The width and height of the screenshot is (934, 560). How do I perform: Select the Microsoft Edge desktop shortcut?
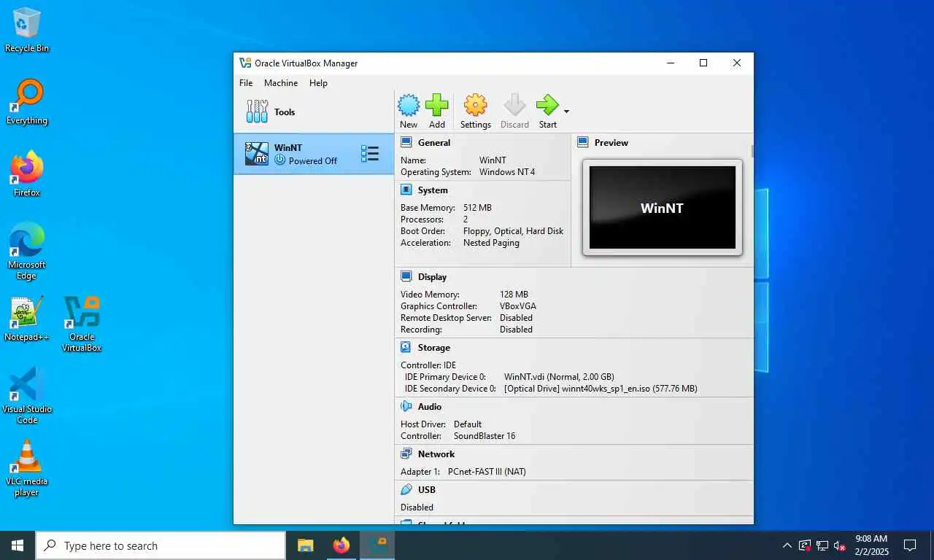(27, 252)
